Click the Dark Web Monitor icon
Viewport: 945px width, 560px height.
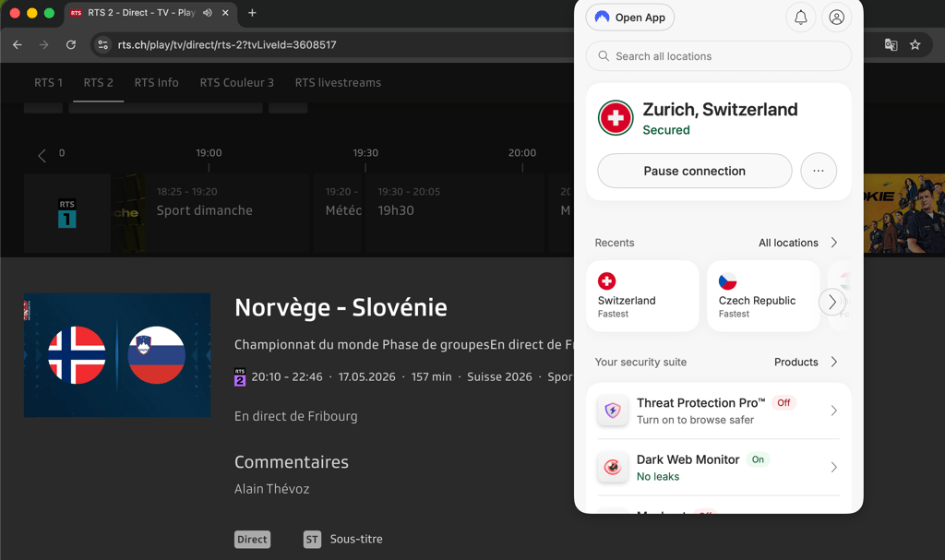pyautogui.click(x=613, y=467)
